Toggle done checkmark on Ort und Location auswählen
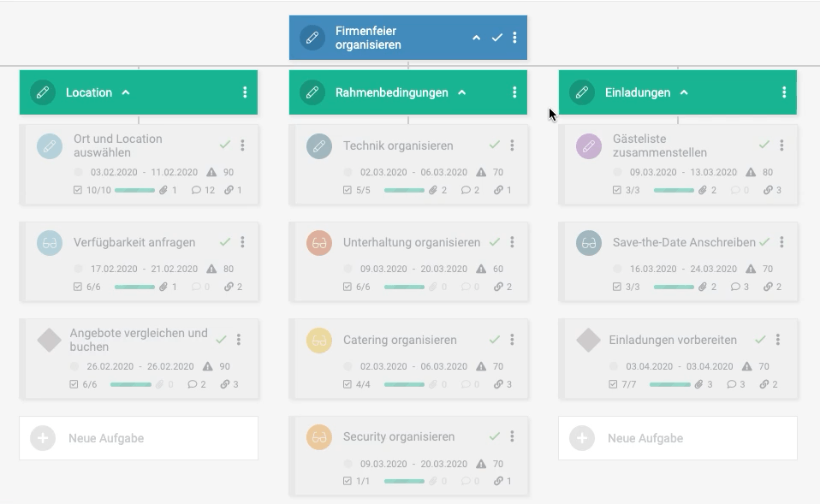820x504 pixels. pyautogui.click(x=225, y=145)
